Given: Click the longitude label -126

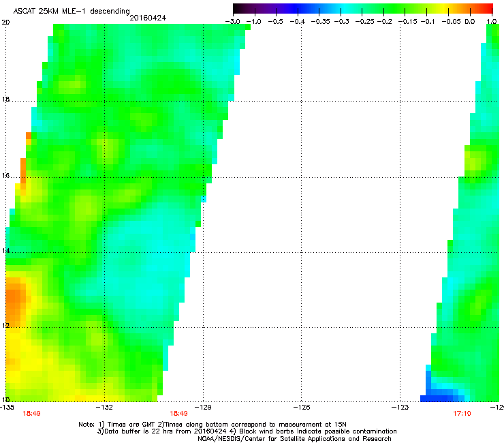Looking at the screenshot, I should (302, 408).
